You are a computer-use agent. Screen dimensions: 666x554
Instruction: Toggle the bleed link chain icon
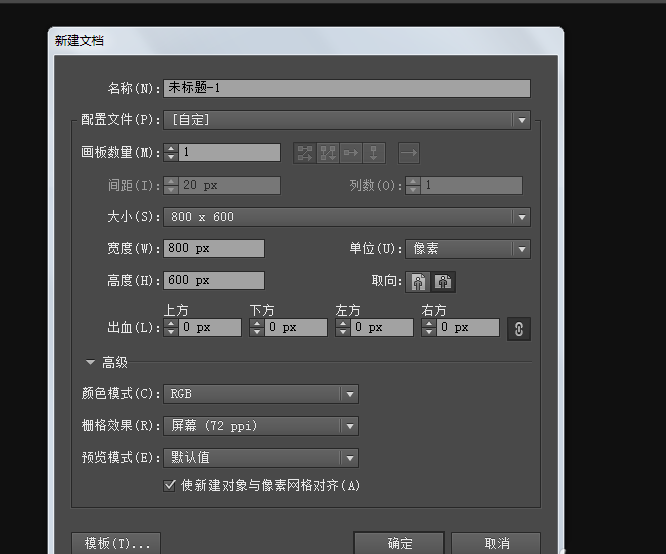coord(519,329)
